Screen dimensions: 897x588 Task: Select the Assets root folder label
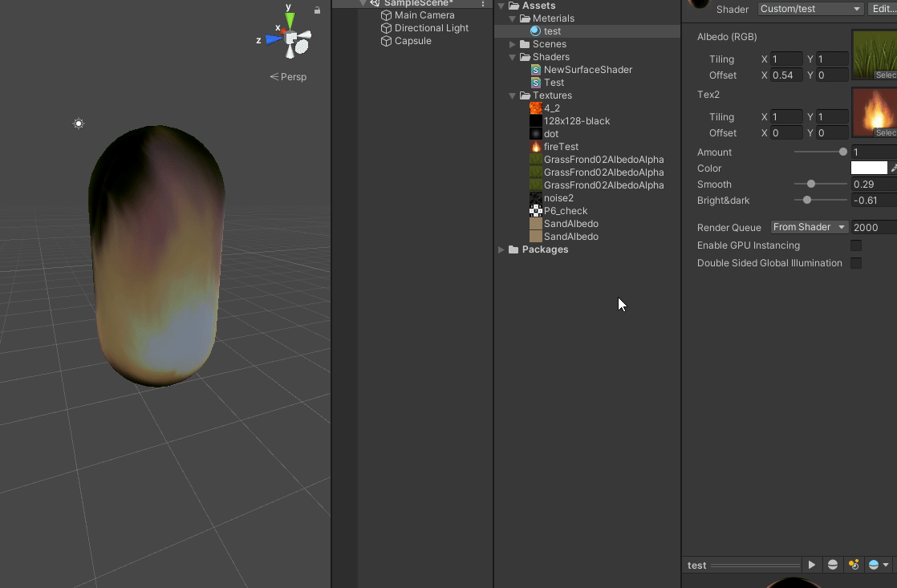[x=539, y=6]
